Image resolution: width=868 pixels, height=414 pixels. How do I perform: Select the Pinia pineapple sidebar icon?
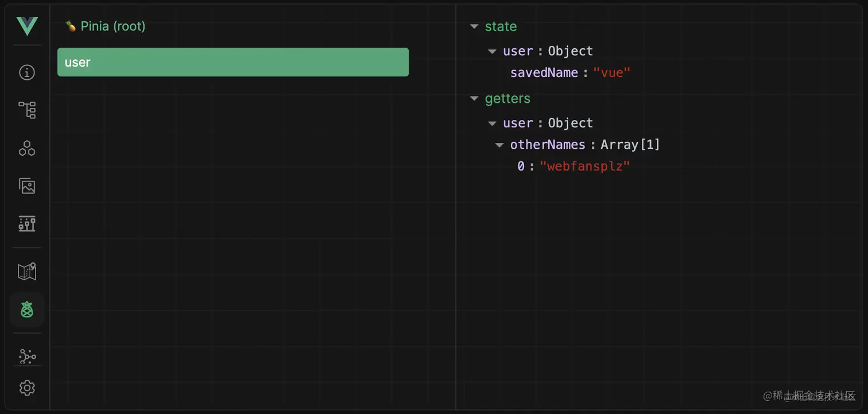click(27, 309)
